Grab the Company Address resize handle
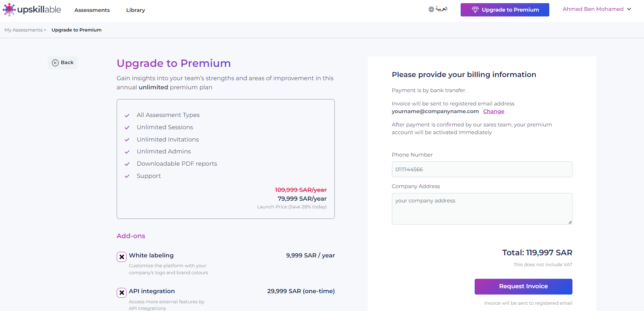644x311 pixels. [570, 222]
